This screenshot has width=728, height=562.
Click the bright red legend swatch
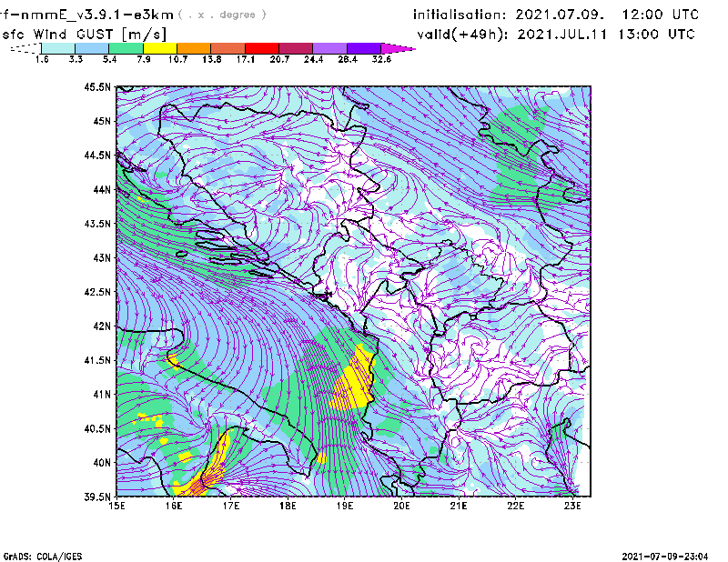(x=262, y=48)
